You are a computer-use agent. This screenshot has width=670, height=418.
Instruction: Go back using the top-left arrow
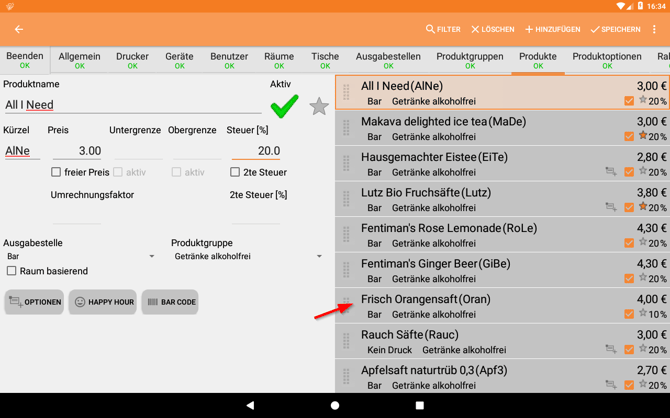click(x=19, y=30)
